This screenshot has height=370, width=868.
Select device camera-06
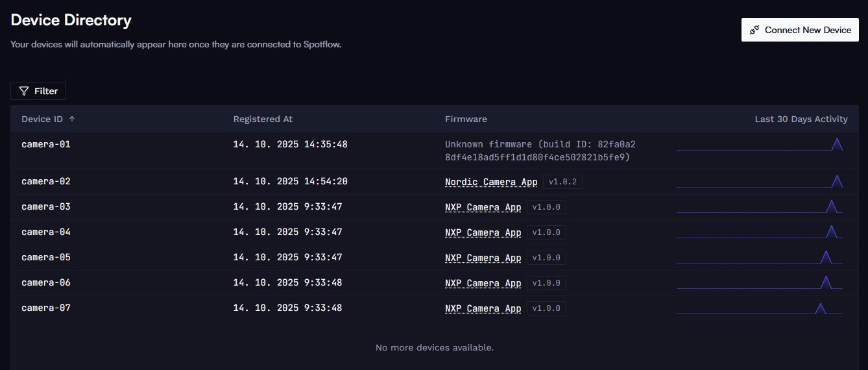point(46,282)
